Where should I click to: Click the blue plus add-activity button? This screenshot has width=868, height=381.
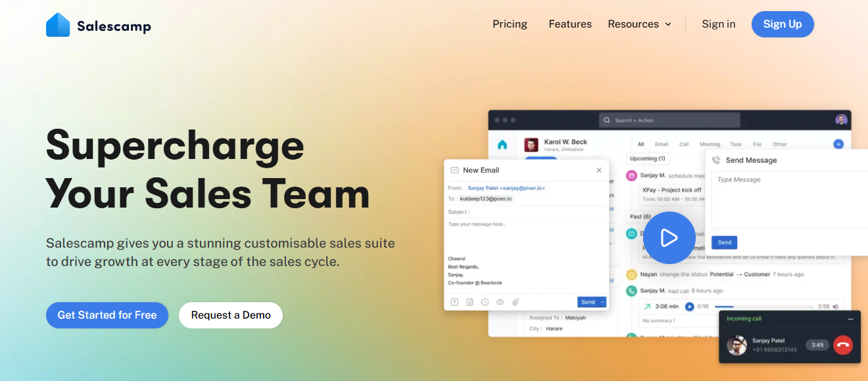tap(838, 144)
